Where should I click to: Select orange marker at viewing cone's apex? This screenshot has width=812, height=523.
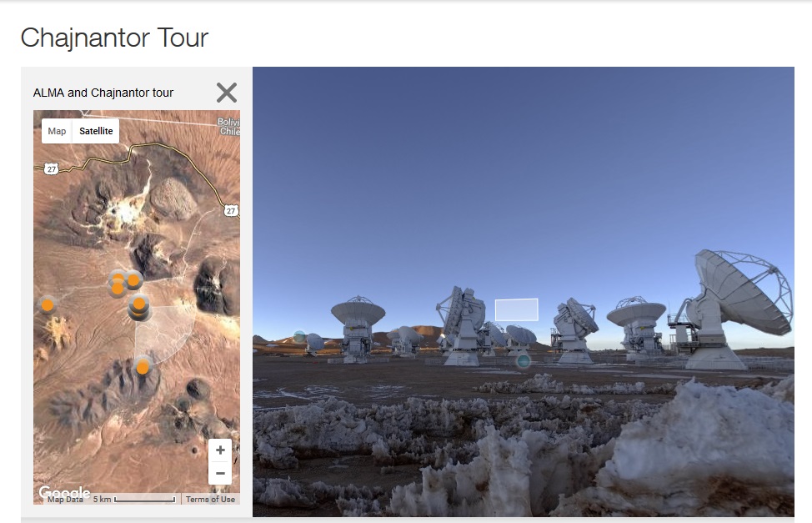[139, 304]
